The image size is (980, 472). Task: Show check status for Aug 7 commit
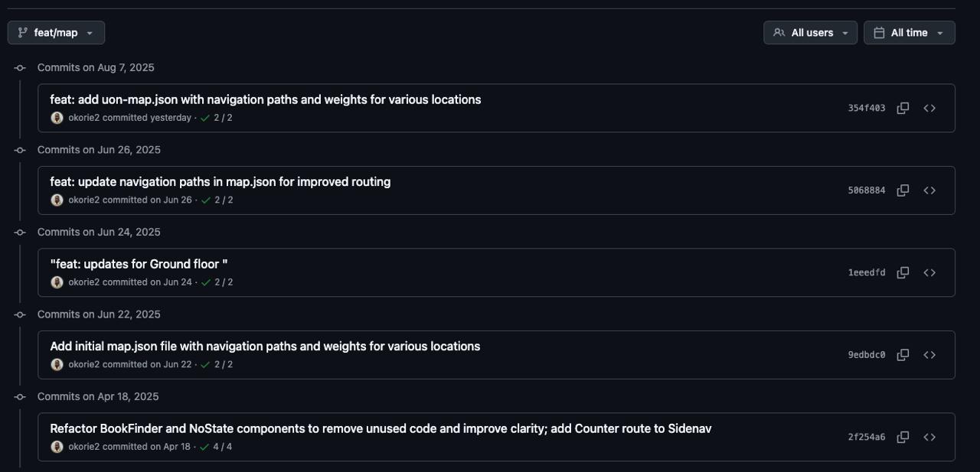click(216, 118)
